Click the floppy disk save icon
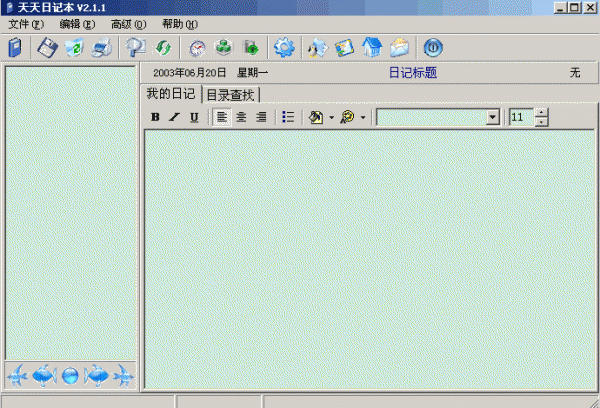The image size is (600, 408). tap(47, 47)
